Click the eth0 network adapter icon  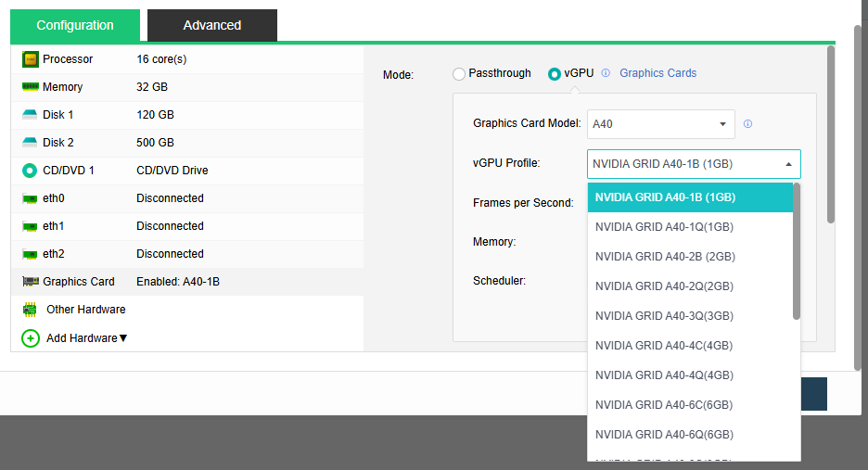[30, 198]
